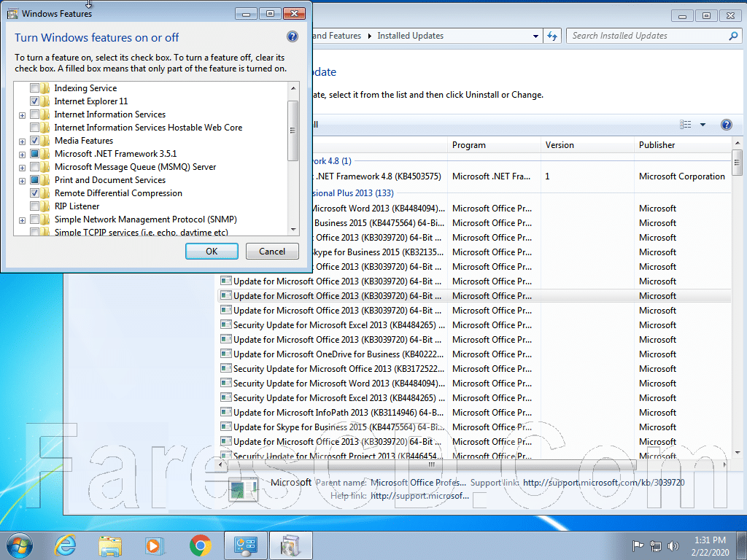Click the folder icon next to Indexing Service
This screenshot has width=747, height=560.
45,88
